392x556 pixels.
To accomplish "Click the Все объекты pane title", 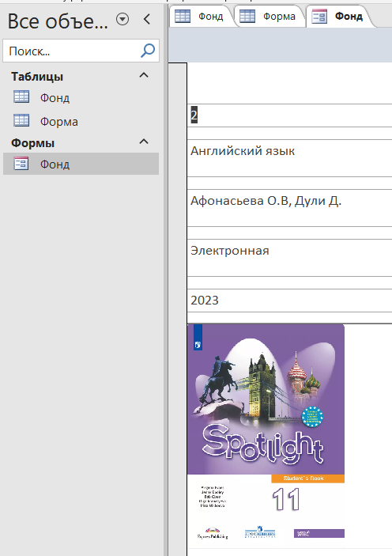I will click(x=58, y=21).
